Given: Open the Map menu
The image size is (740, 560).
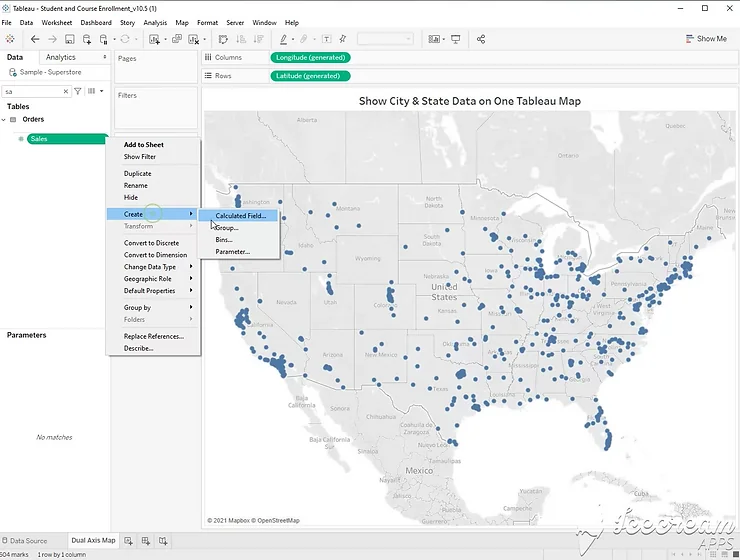Looking at the screenshot, I should coord(182,23).
